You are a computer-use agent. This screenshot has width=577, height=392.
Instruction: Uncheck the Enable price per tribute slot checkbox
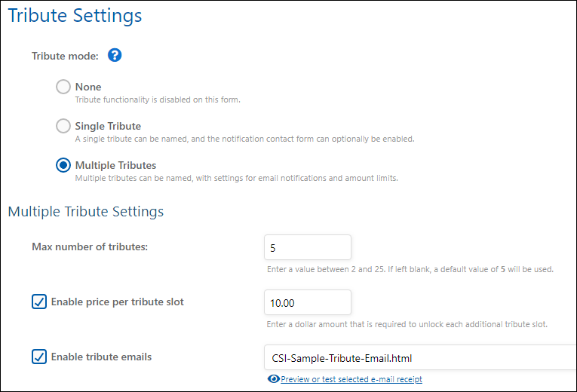pos(39,302)
